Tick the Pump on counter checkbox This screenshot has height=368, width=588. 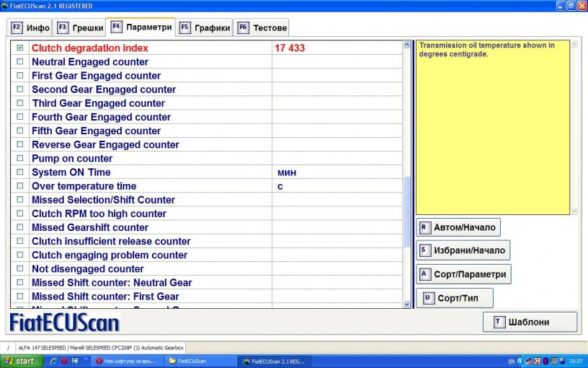(x=20, y=159)
